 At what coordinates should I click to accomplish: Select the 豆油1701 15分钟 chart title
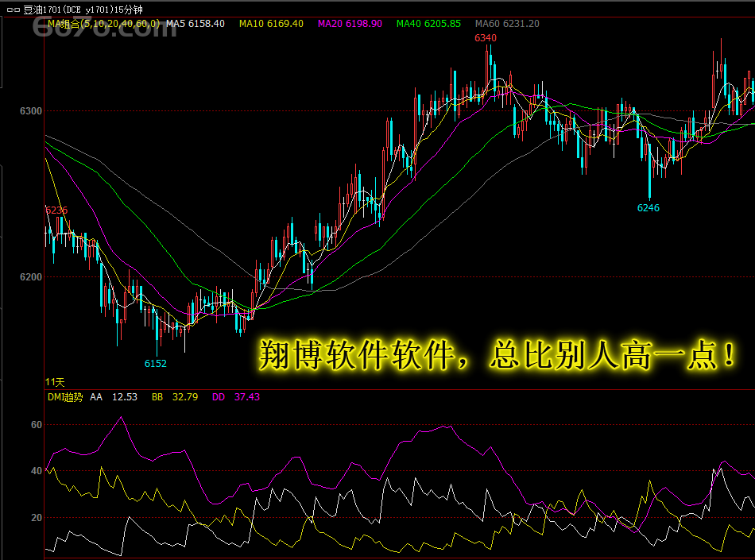[x=83, y=10]
